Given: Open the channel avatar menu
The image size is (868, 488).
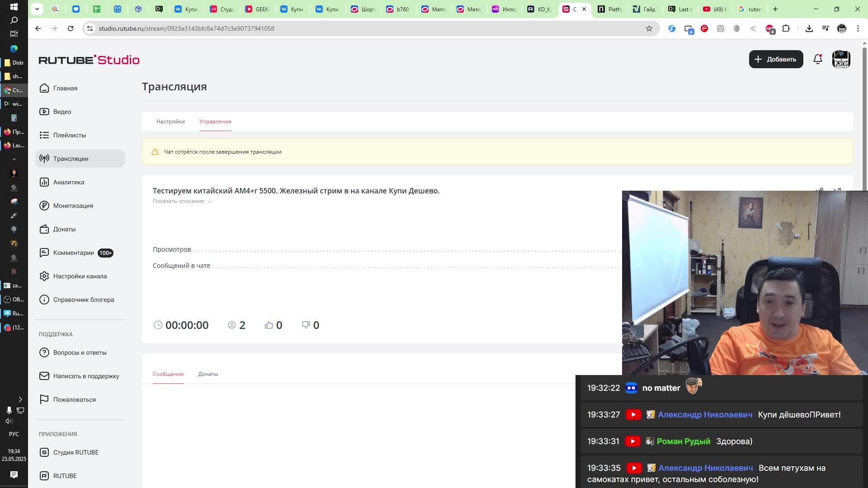Looking at the screenshot, I should click(841, 59).
